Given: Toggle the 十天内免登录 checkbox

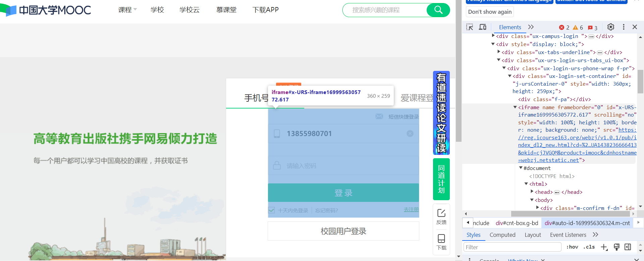Looking at the screenshot, I should (272, 210).
